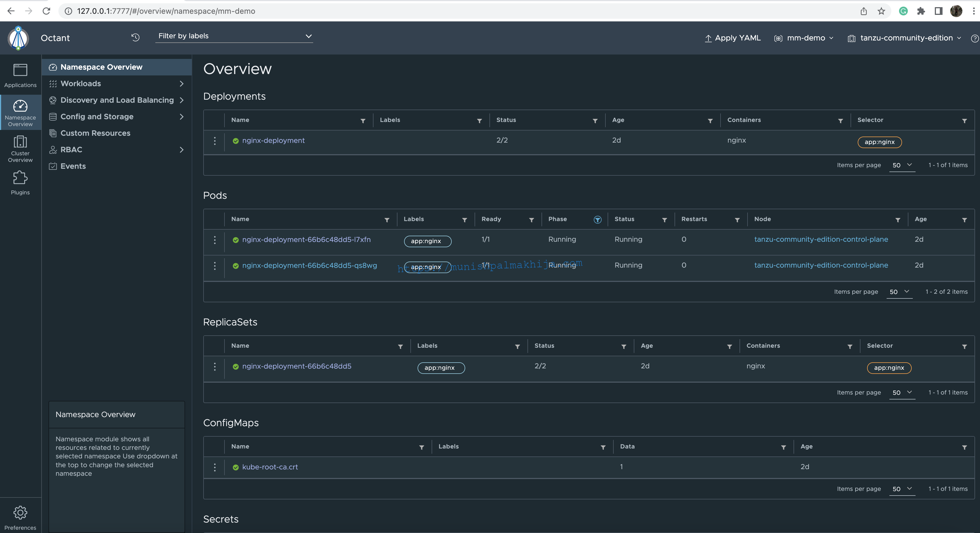980x533 pixels.
Task: Open actions menu for nginx-deployment row
Action: (215, 141)
